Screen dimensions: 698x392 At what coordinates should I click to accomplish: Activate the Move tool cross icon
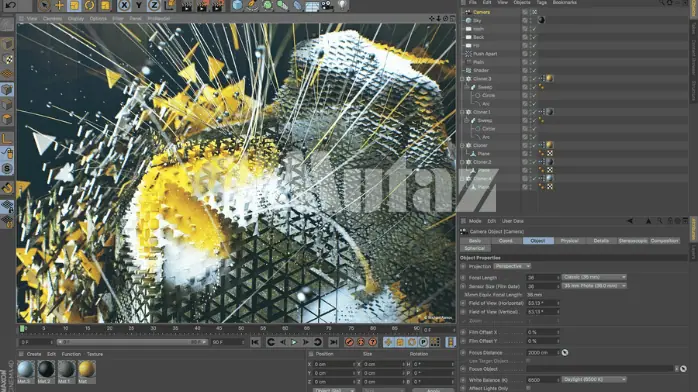tap(59, 5)
